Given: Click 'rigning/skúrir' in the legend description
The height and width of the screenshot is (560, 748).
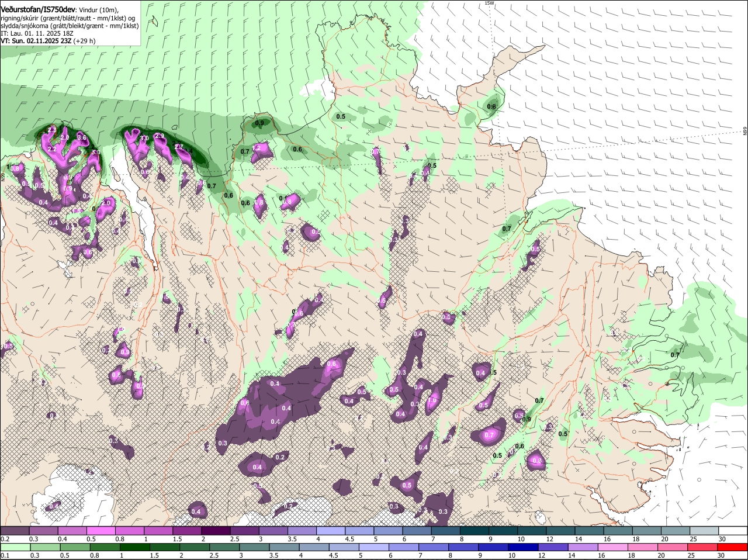Looking at the screenshot, I should pyautogui.click(x=20, y=18).
